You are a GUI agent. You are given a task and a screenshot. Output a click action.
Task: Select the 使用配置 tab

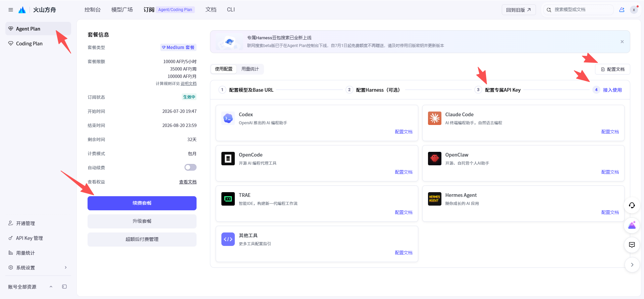click(224, 69)
